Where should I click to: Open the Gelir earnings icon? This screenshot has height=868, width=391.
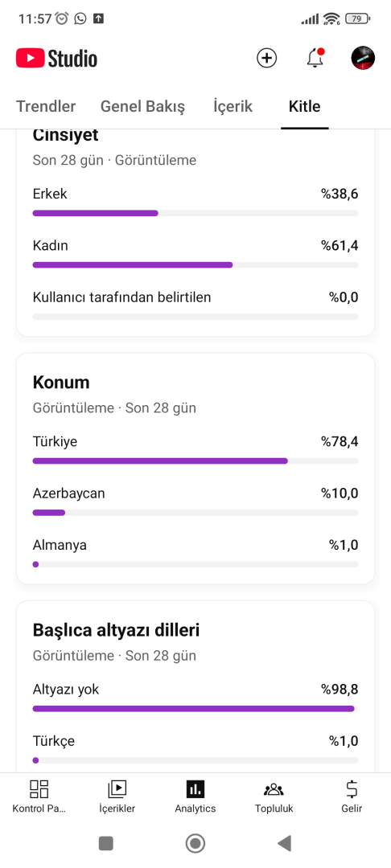pyautogui.click(x=352, y=788)
